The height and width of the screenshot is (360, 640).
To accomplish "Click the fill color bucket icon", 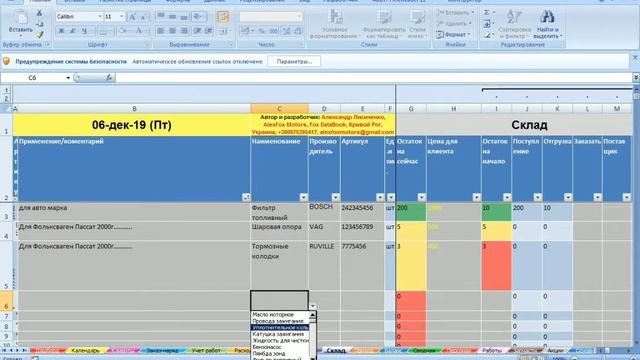I will click(x=122, y=31).
